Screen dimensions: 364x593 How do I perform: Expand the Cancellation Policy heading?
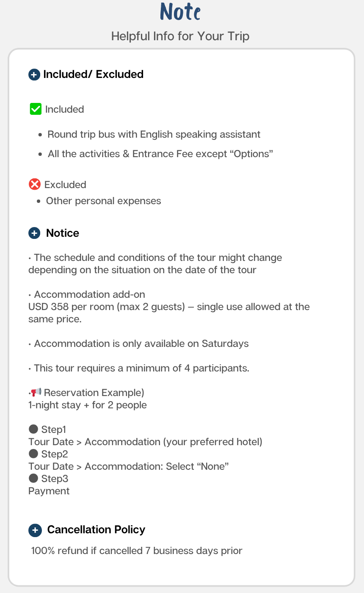tap(96, 530)
